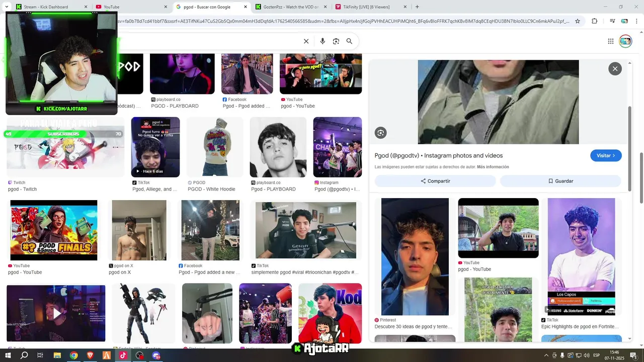Open Descubre 30 ideas de pgod caption
This screenshot has height=362, width=644.
(413, 326)
